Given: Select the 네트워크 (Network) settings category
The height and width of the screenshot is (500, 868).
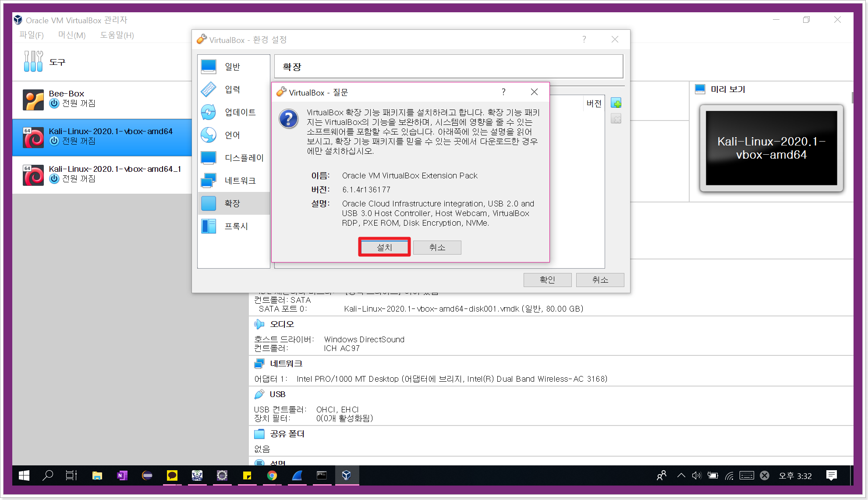Looking at the screenshot, I should [x=240, y=181].
